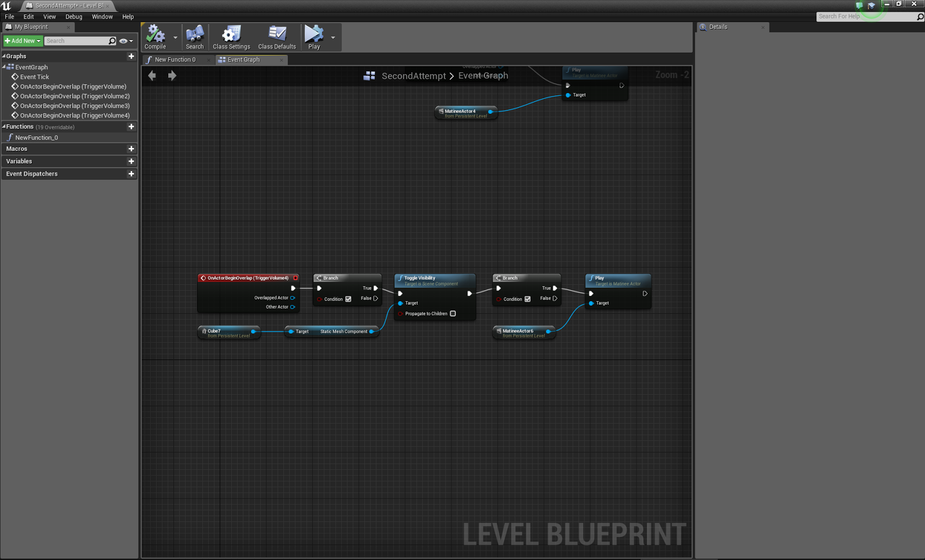Open the Debug menu
This screenshot has height=560, width=925.
[74, 17]
